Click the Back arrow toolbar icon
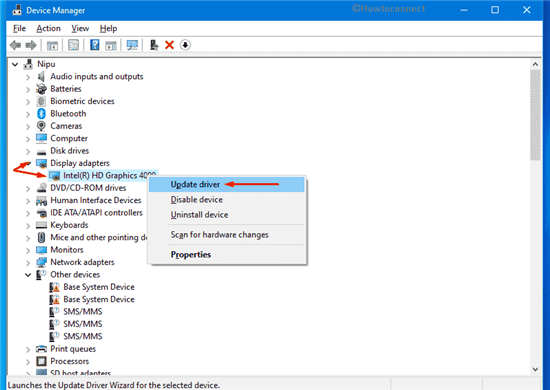The height and width of the screenshot is (390, 550). (15, 45)
